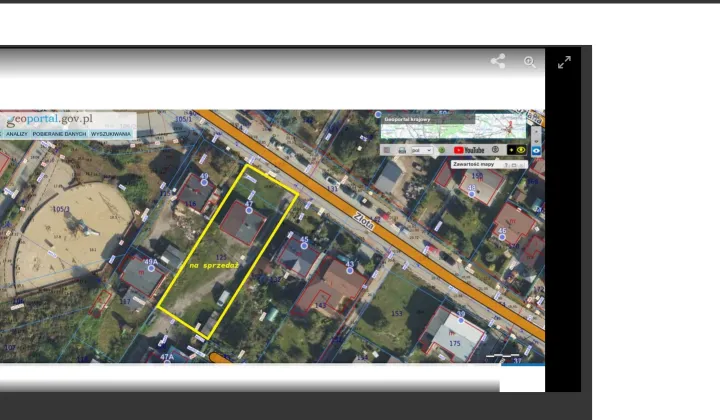
Task: Open the language dropdown showing pol
Action: pyautogui.click(x=422, y=150)
